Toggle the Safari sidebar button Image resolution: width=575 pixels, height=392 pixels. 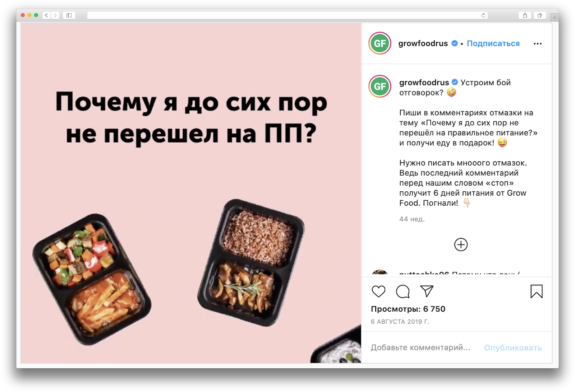coord(69,15)
